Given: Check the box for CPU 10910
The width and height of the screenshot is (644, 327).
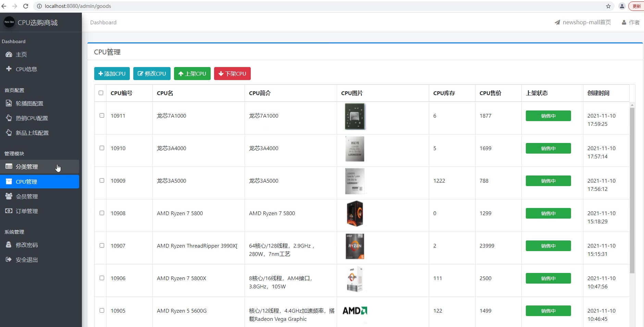Looking at the screenshot, I should 102,148.
